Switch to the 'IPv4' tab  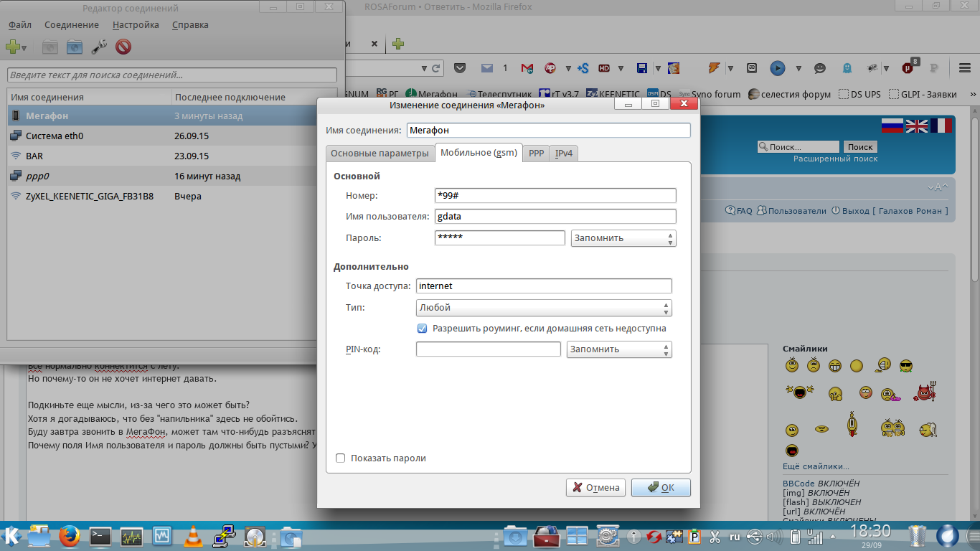tap(565, 153)
